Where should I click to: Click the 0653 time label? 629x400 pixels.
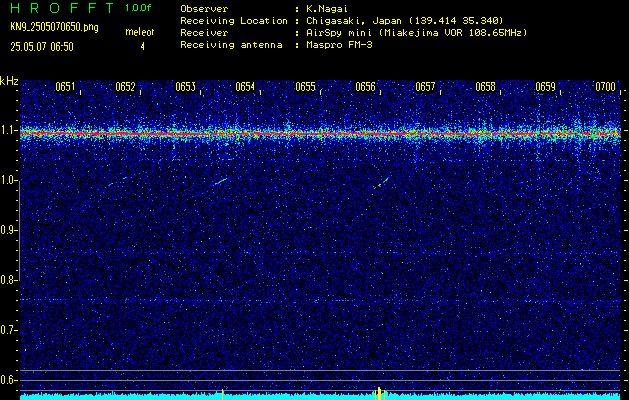click(x=185, y=87)
